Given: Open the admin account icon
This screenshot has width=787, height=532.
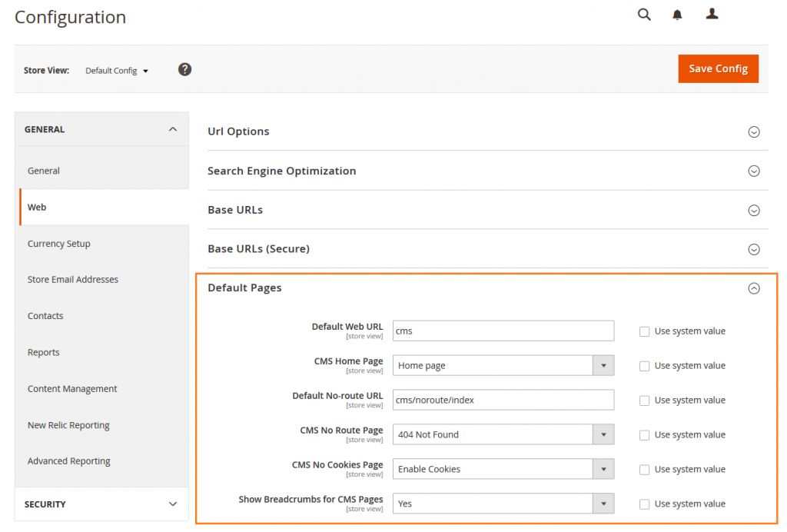Looking at the screenshot, I should 711,14.
